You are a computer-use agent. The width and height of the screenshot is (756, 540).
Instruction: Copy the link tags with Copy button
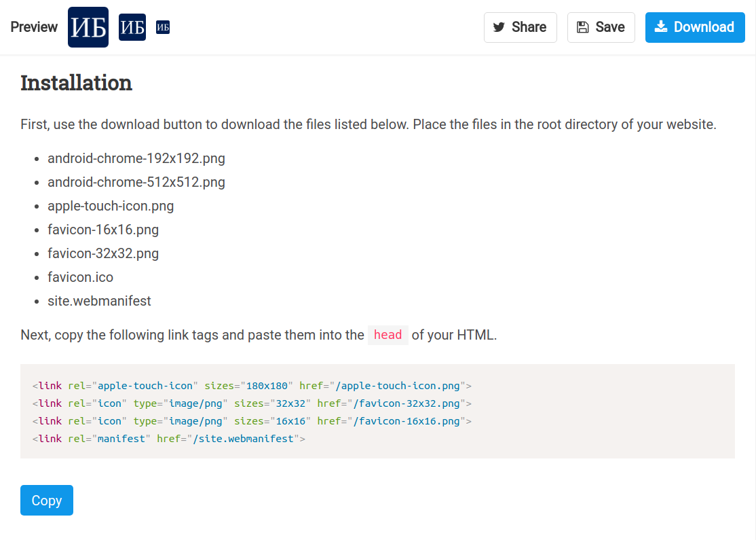pos(47,501)
